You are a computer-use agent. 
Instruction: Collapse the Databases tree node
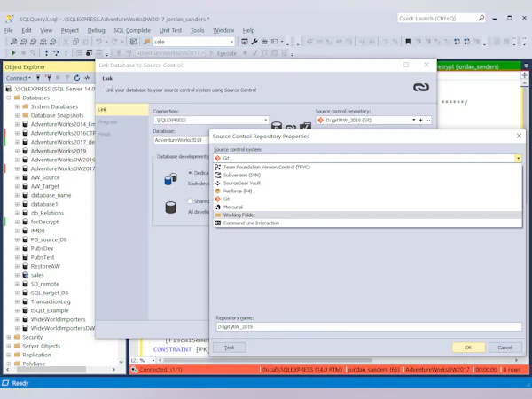click(9, 98)
